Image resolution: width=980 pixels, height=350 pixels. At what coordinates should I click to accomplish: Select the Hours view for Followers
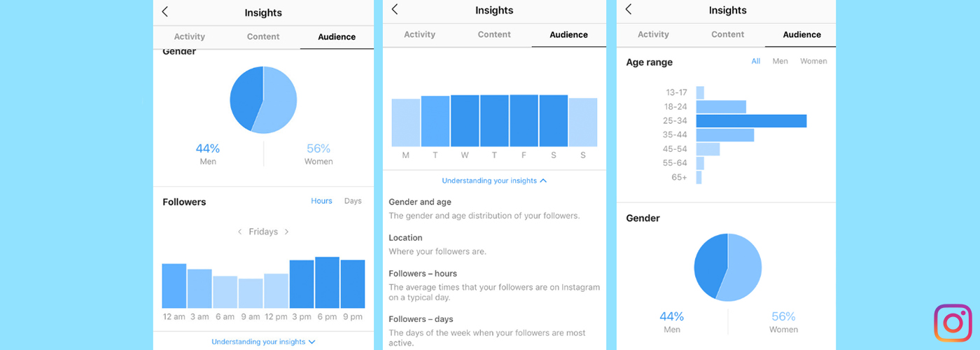point(321,201)
